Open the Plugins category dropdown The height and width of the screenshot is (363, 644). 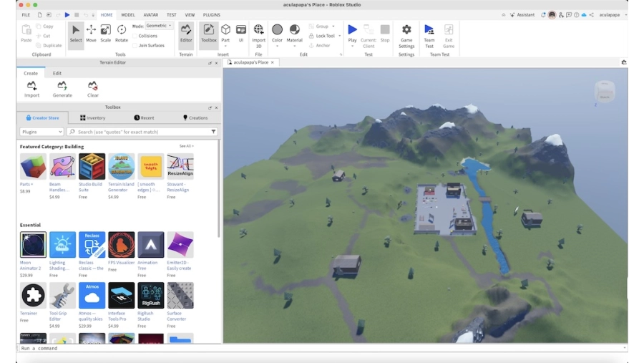(42, 132)
